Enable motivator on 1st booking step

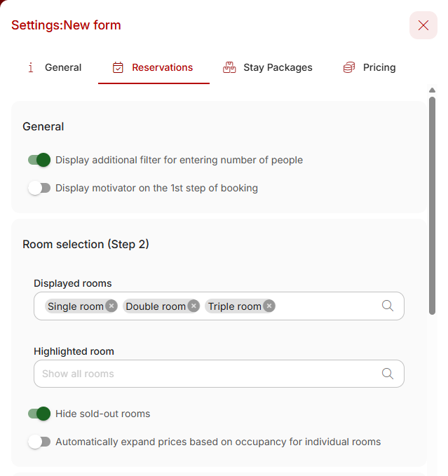click(x=39, y=188)
